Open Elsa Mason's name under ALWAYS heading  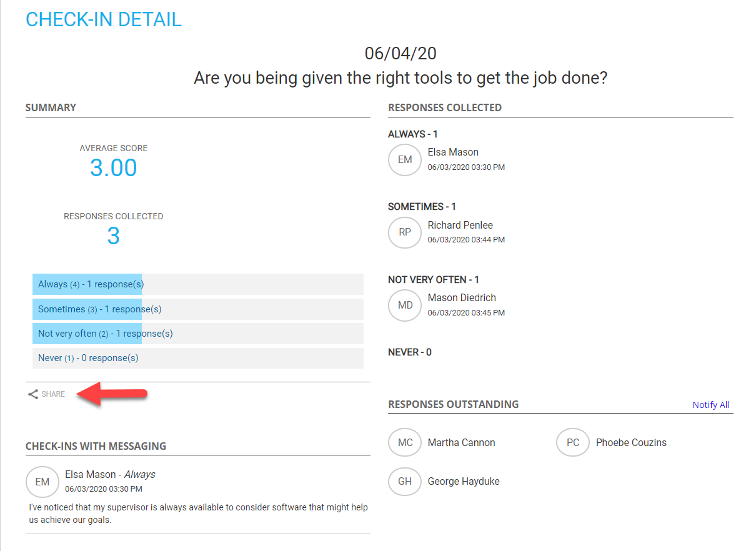(x=453, y=152)
